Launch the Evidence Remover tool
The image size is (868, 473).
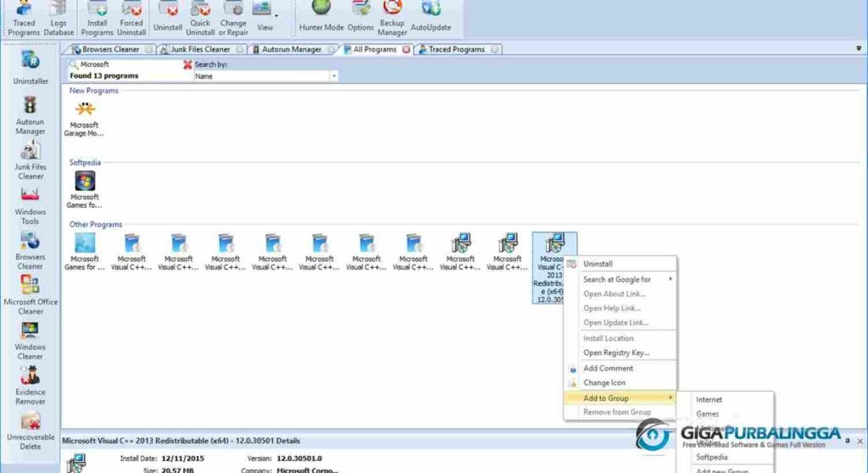click(31, 386)
